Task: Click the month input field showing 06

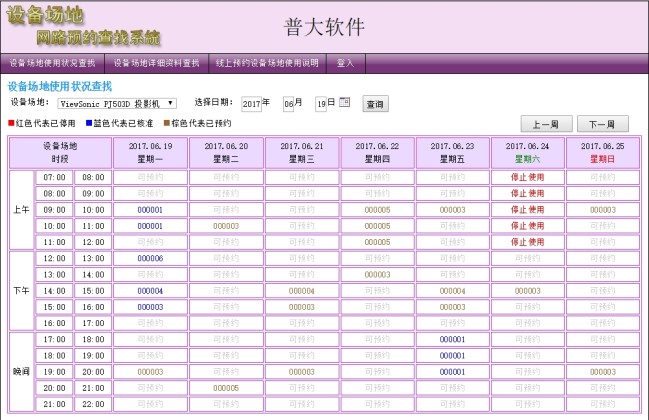Action: tap(288, 104)
